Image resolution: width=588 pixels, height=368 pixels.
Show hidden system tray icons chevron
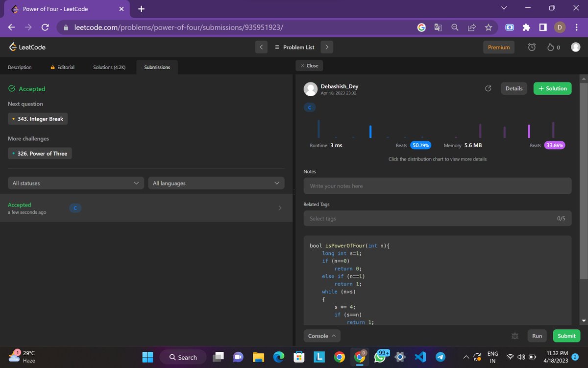point(465,357)
